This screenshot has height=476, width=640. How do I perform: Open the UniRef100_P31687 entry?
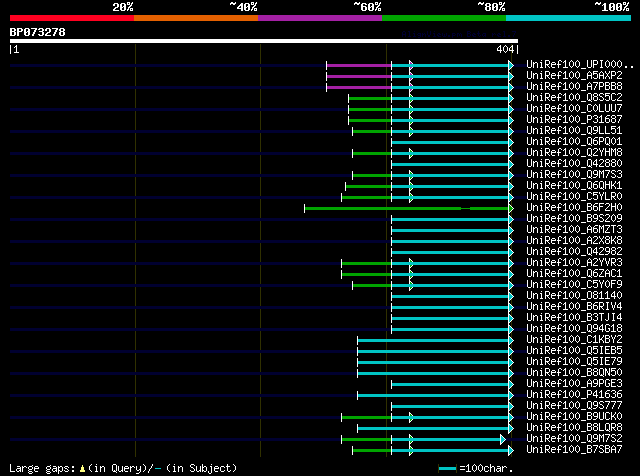[x=574, y=120]
